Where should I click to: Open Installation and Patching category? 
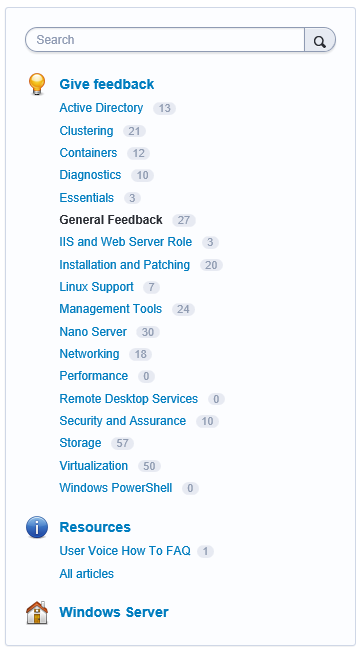point(124,265)
